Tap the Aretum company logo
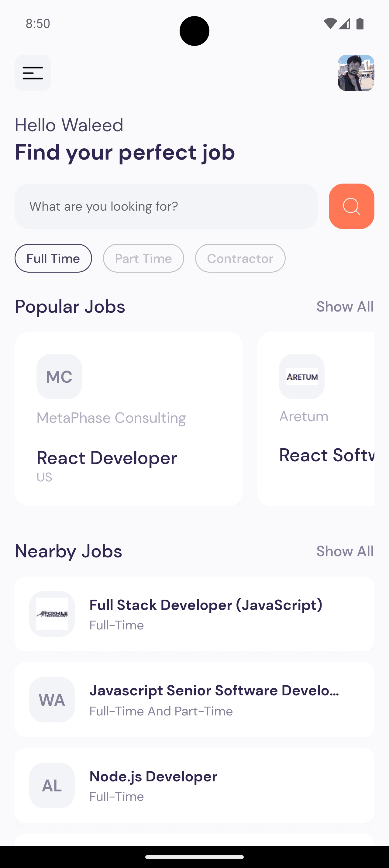The width and height of the screenshot is (389, 868). (x=302, y=376)
